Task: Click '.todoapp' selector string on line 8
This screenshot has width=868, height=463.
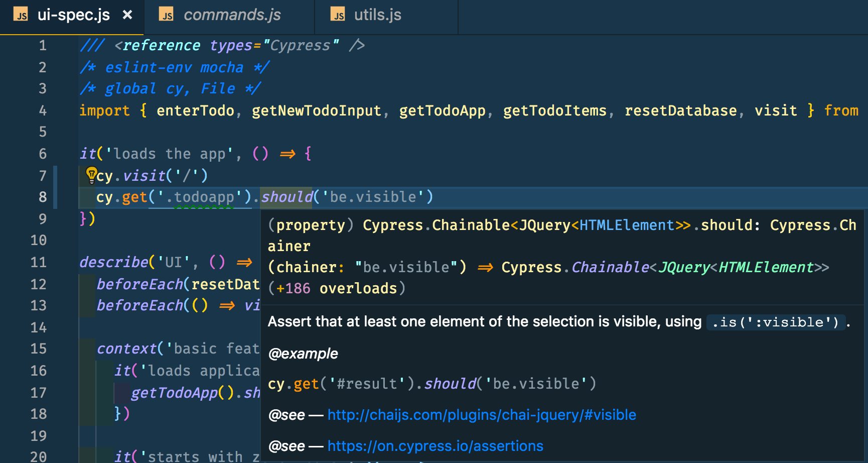Action: 200,197
